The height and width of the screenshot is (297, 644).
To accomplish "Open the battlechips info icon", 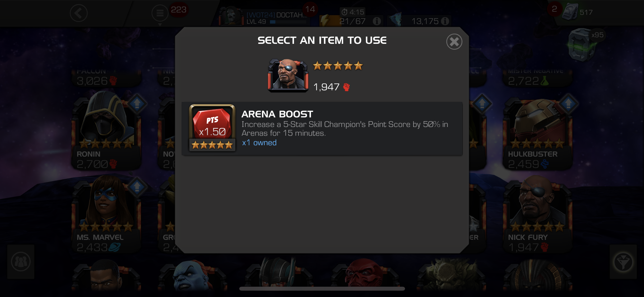I will pyautogui.click(x=445, y=21).
